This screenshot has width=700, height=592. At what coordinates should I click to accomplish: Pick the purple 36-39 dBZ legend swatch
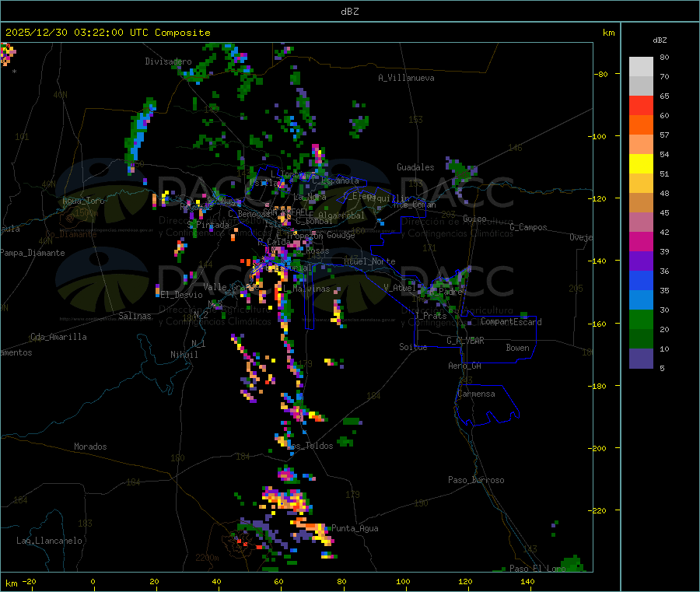coord(641,261)
